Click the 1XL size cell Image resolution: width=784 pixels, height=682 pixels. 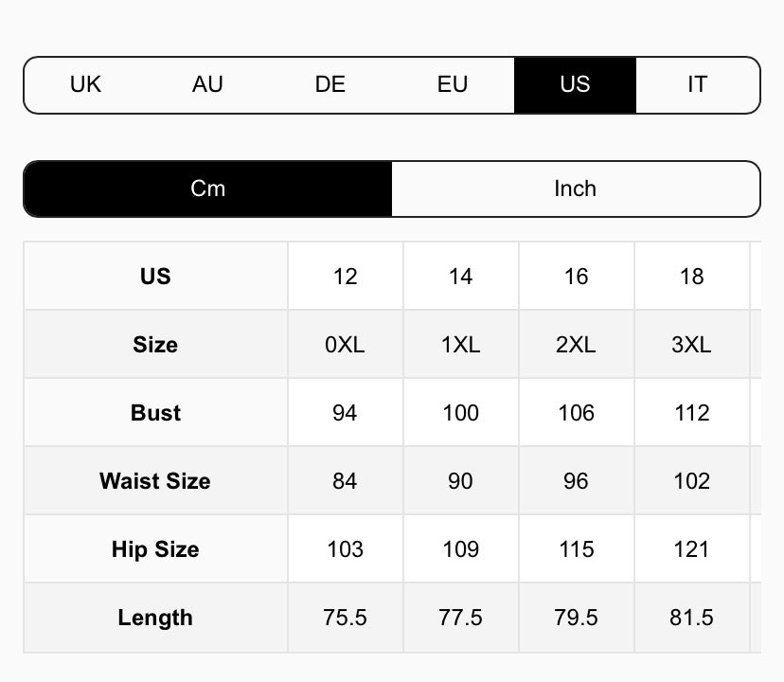click(460, 345)
